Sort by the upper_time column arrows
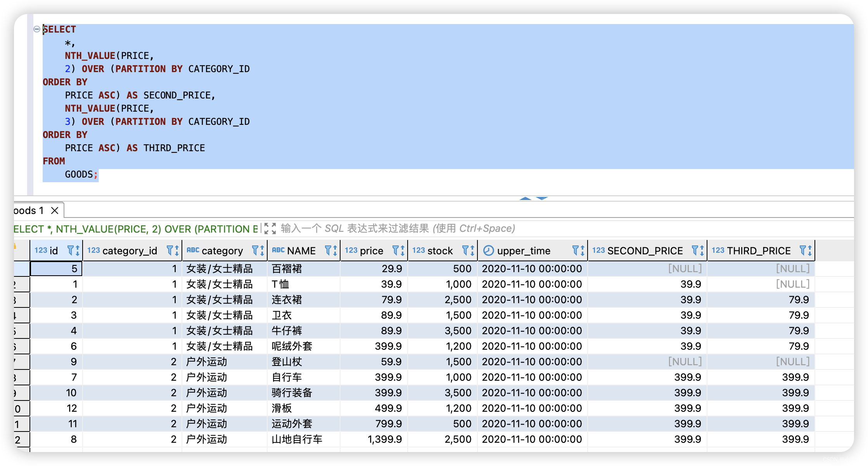Viewport: 868px width, 466px height. pyautogui.click(x=583, y=251)
